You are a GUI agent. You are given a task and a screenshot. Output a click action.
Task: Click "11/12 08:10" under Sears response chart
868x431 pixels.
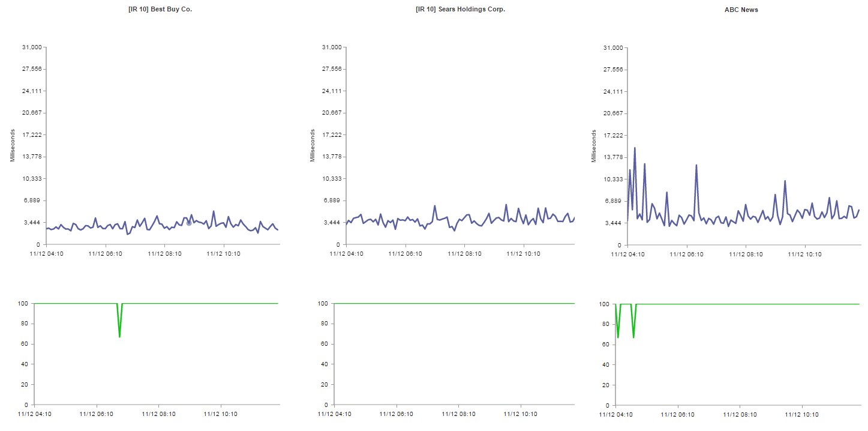(464, 254)
